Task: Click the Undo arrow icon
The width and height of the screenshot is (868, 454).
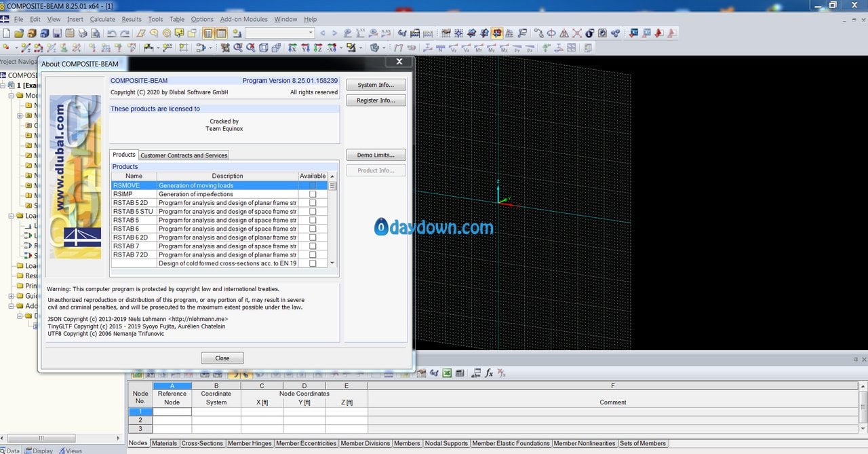Action: click(x=112, y=33)
